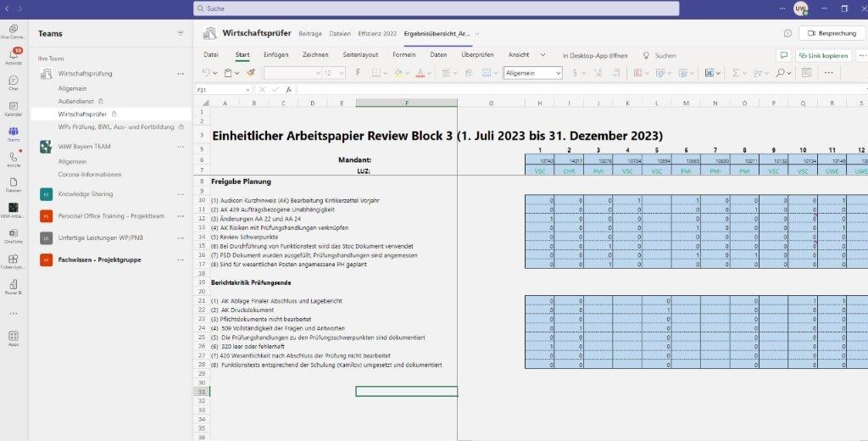Expand more ribbon tabs chevron after Ansicht
Screen dimensions: 868x441
[x=542, y=55]
